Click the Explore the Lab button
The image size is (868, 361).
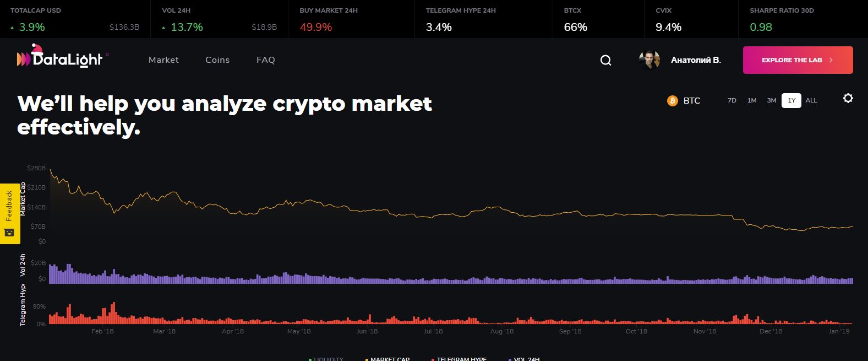pos(798,60)
